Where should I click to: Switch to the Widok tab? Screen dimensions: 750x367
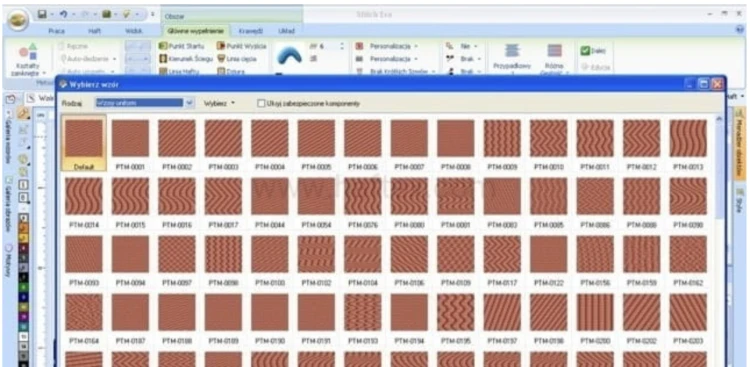pos(133,31)
